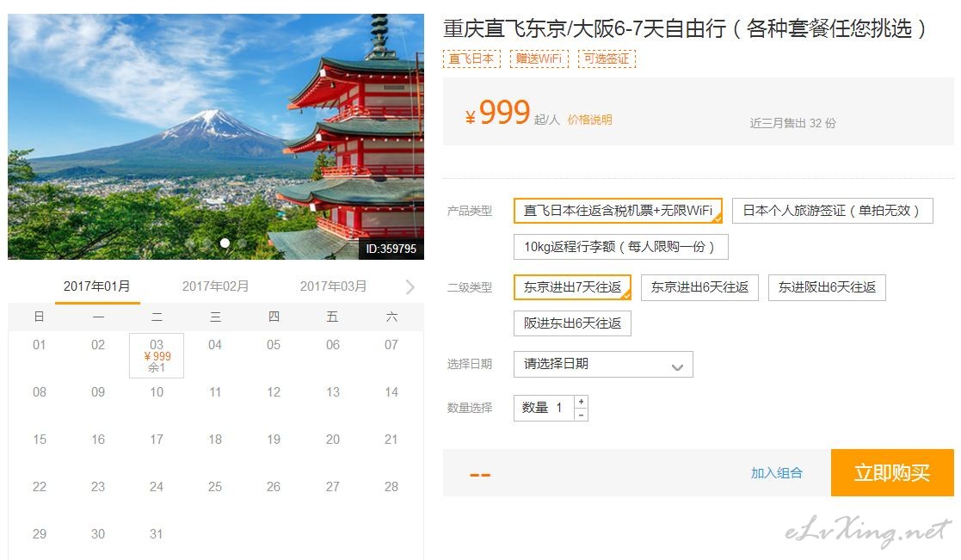Viewport: 961px width, 560px height.
Task: Click calendar date 22
Action: coord(40,487)
